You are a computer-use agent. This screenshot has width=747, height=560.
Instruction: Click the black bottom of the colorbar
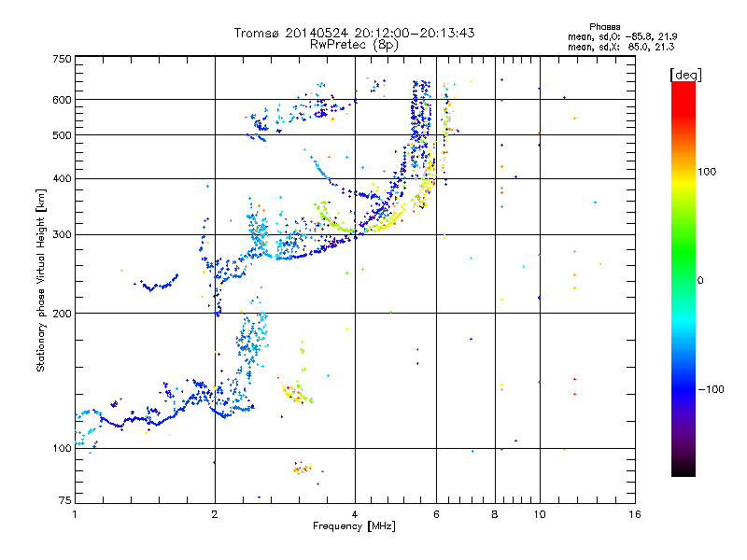[684, 469]
